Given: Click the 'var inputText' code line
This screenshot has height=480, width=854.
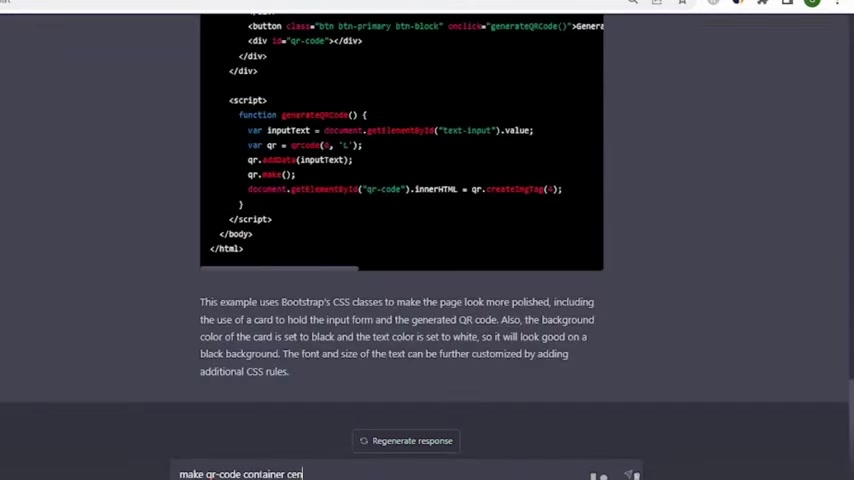Looking at the screenshot, I should pyautogui.click(x=391, y=130).
